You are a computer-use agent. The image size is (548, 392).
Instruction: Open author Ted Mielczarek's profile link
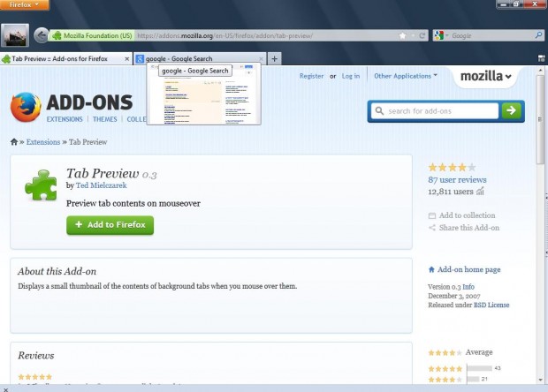102,185
